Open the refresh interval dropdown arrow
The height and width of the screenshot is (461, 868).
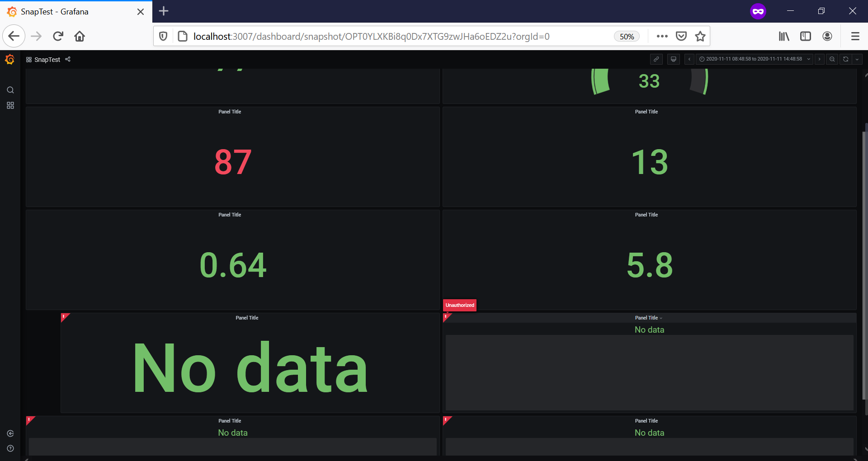point(857,59)
